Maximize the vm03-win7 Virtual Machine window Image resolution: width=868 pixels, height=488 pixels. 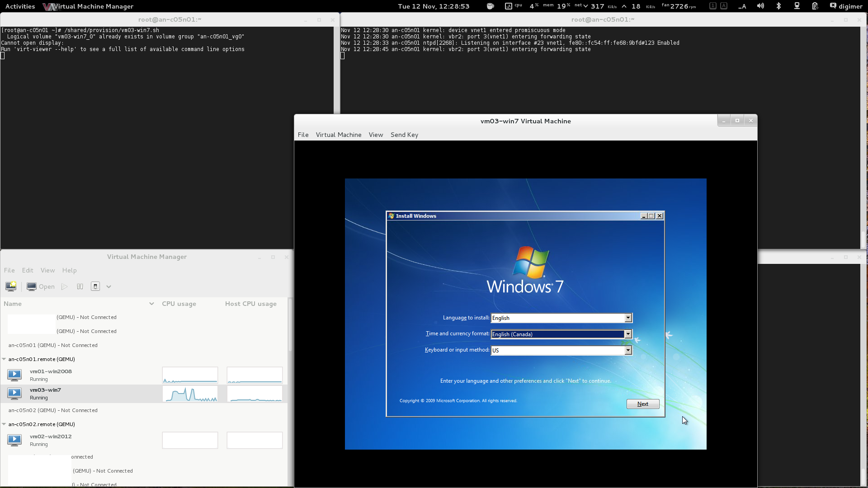737,121
